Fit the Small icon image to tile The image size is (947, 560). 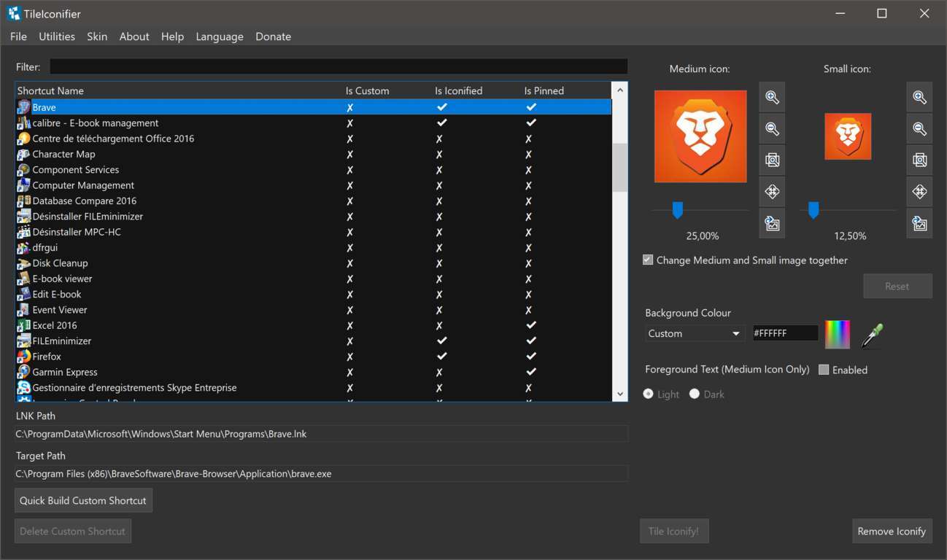click(x=919, y=160)
